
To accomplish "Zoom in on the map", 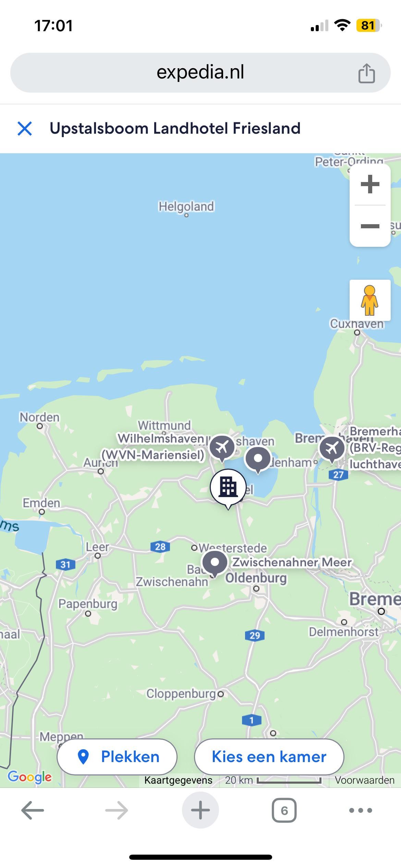I will 370,184.
